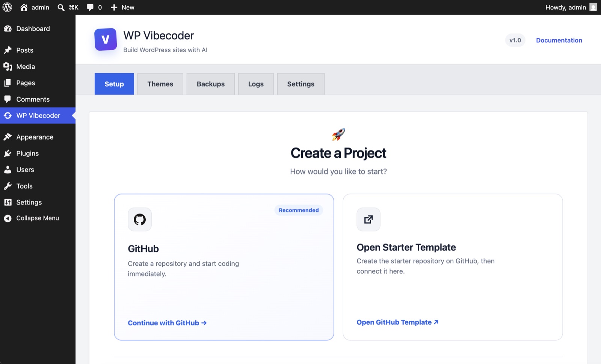Click the Users person icon

click(8, 170)
